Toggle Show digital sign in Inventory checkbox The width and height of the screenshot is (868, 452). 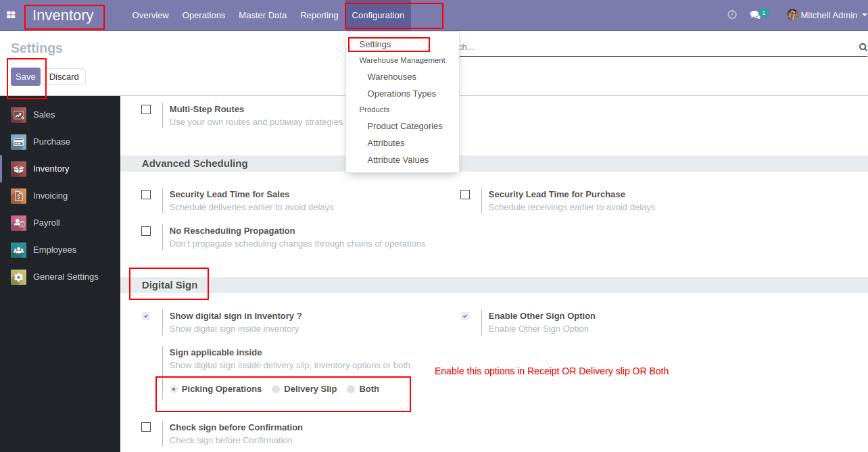pyautogui.click(x=146, y=316)
